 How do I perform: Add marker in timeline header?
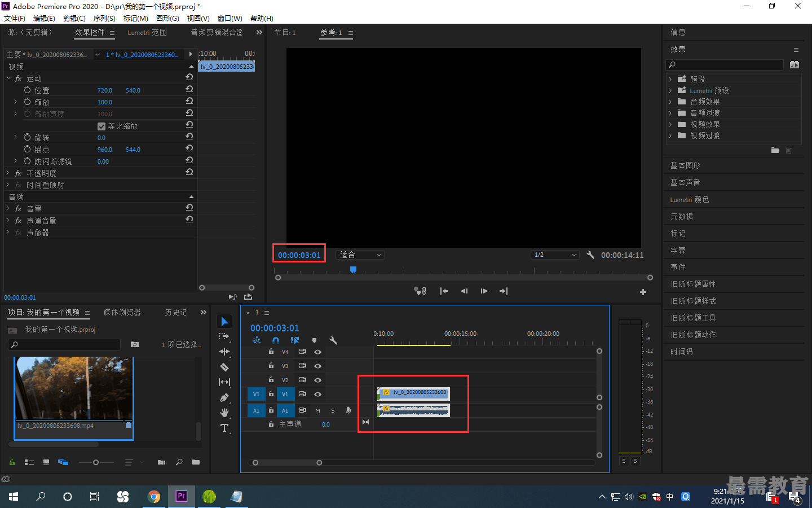[x=314, y=340]
